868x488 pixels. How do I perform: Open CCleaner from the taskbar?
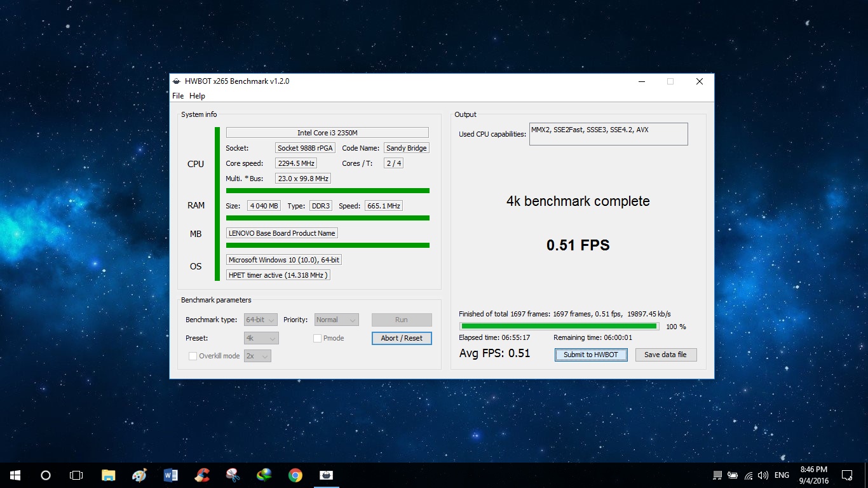(202, 475)
